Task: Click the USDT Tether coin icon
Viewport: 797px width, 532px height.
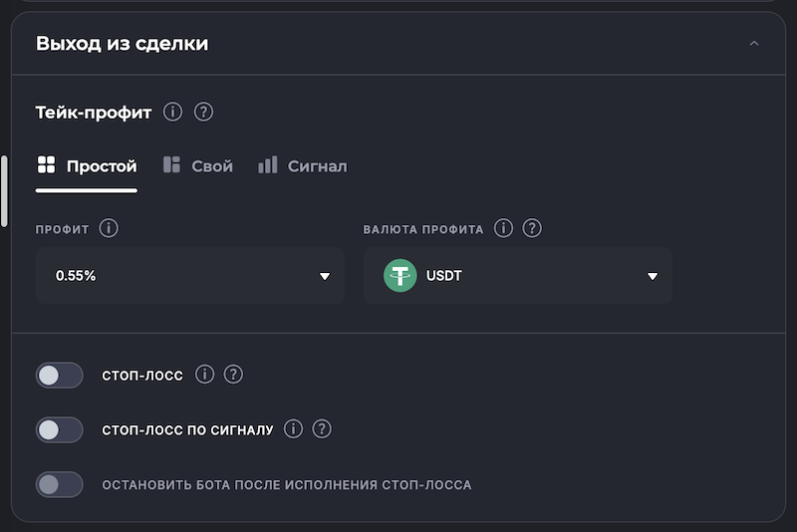Action: point(400,276)
